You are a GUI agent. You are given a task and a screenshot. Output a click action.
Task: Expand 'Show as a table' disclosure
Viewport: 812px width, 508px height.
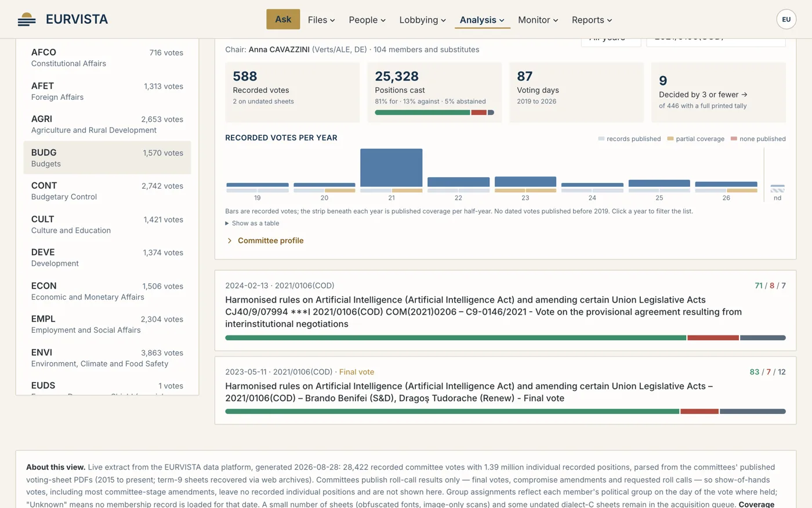252,224
